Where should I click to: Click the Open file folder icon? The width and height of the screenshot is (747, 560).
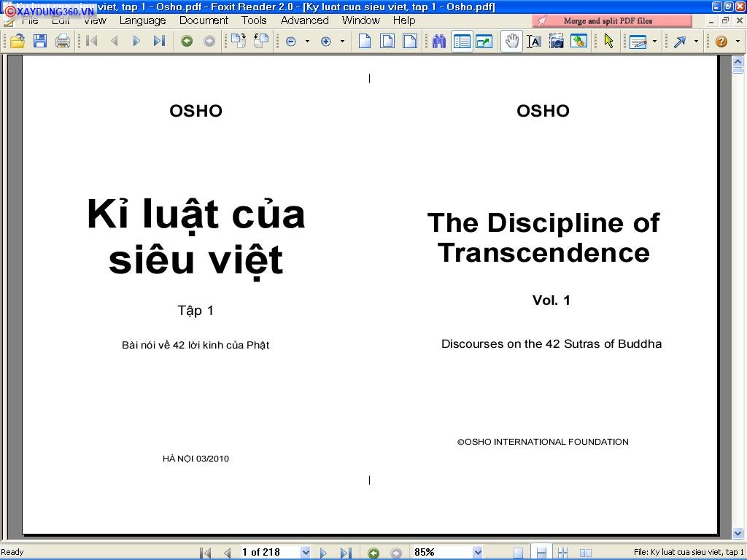(17, 42)
